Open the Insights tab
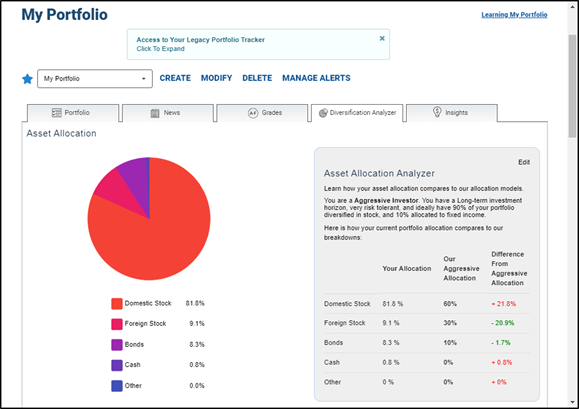579x409 pixels. (452, 113)
